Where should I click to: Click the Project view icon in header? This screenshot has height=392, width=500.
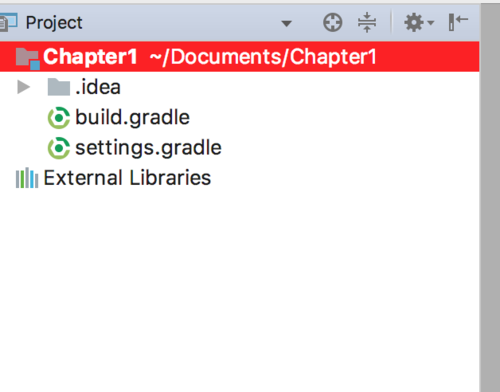(x=8, y=23)
